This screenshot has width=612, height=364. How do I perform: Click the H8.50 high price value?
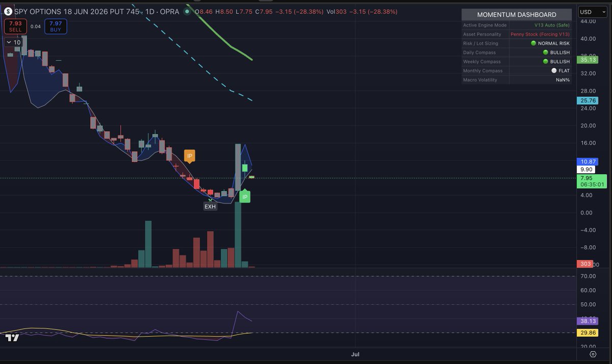click(224, 11)
